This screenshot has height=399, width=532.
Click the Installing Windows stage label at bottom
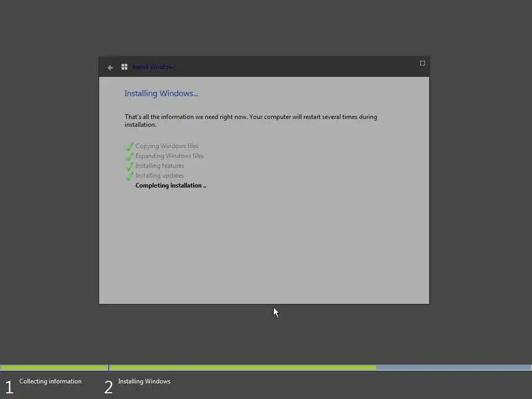[x=144, y=381]
